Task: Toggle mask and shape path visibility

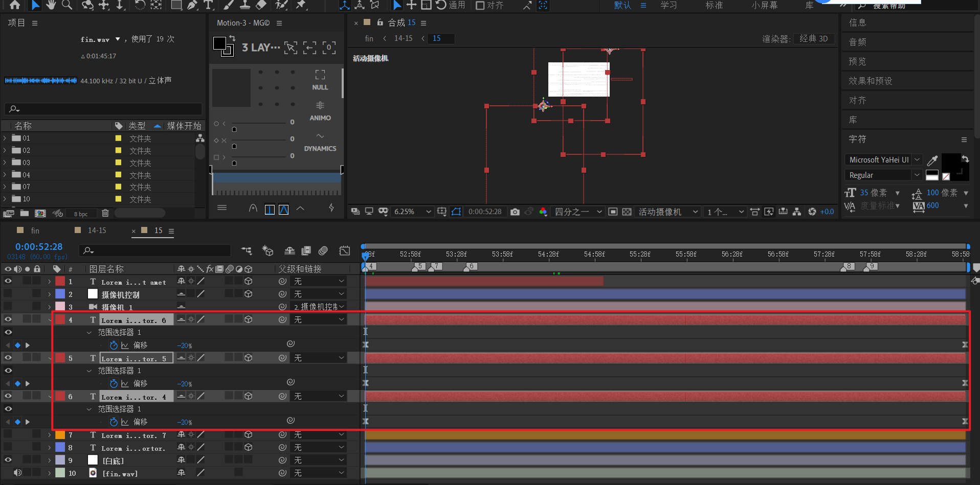Action: (456, 212)
